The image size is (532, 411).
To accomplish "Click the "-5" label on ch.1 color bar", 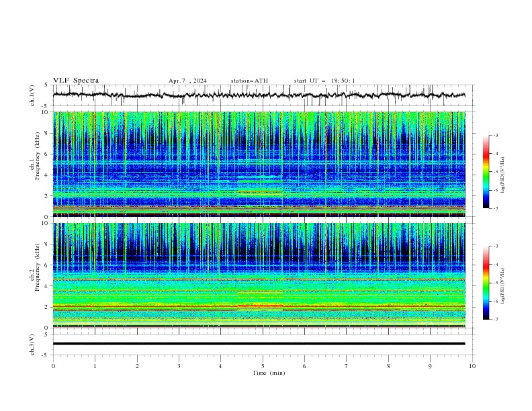I will pos(496,172).
